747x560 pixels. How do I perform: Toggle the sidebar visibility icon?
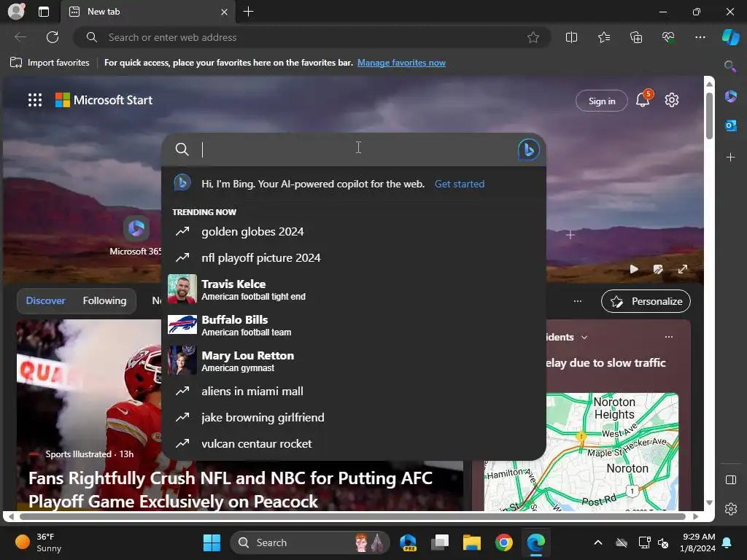[x=730, y=480]
